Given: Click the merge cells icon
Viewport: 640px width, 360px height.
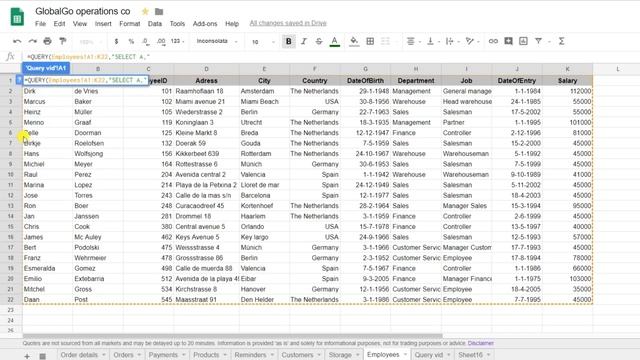Looking at the screenshot, I should [385, 41].
